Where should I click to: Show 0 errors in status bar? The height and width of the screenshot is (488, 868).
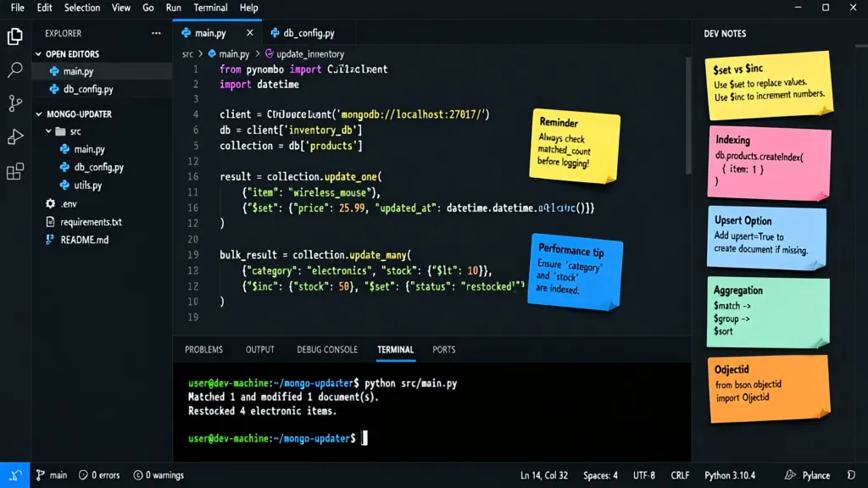[x=99, y=475]
